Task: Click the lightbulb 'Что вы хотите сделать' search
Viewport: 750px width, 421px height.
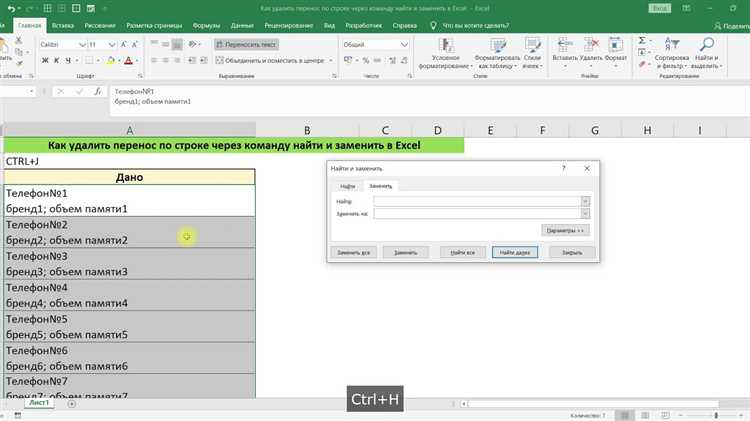Action: pyautogui.click(x=470, y=25)
